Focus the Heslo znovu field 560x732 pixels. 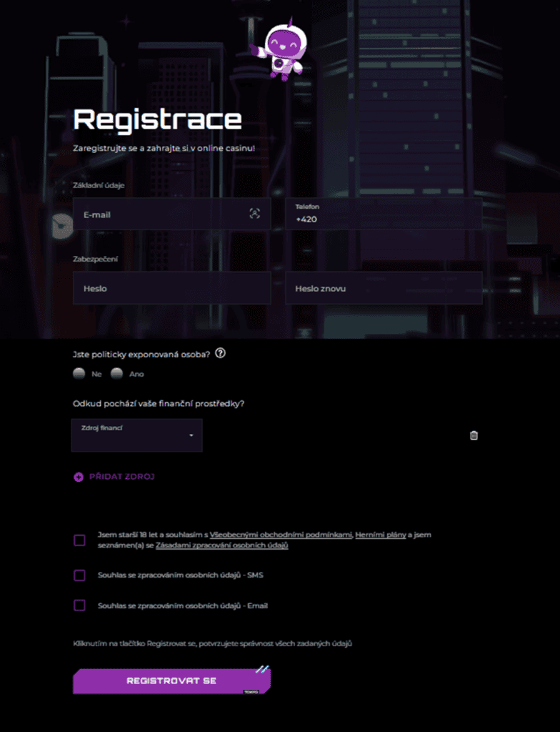[x=384, y=288]
